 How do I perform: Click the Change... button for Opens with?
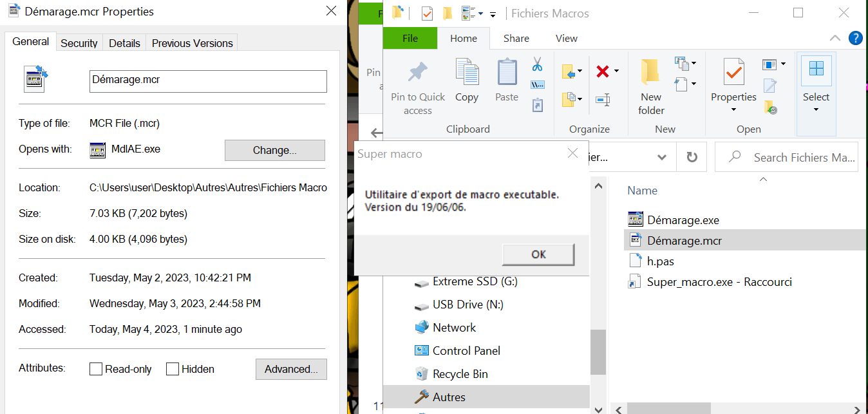coord(274,150)
